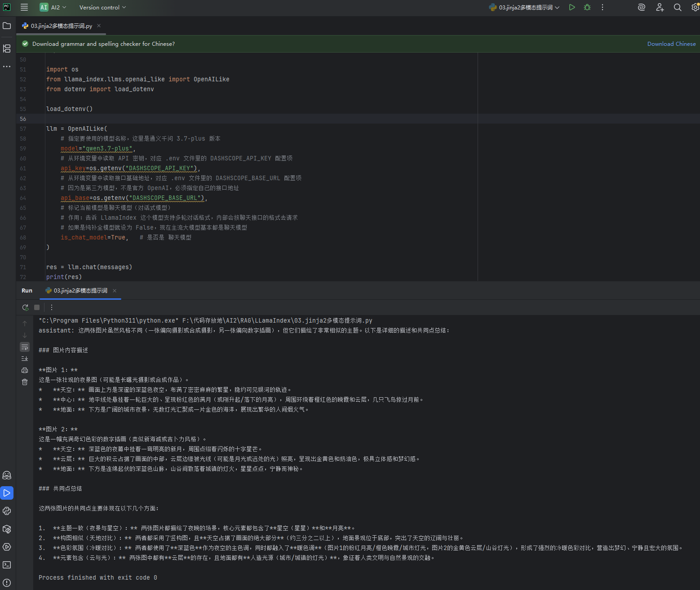Click 'res = llm.chat(messages)' code line
Image resolution: width=700 pixels, height=590 pixels.
[89, 267]
